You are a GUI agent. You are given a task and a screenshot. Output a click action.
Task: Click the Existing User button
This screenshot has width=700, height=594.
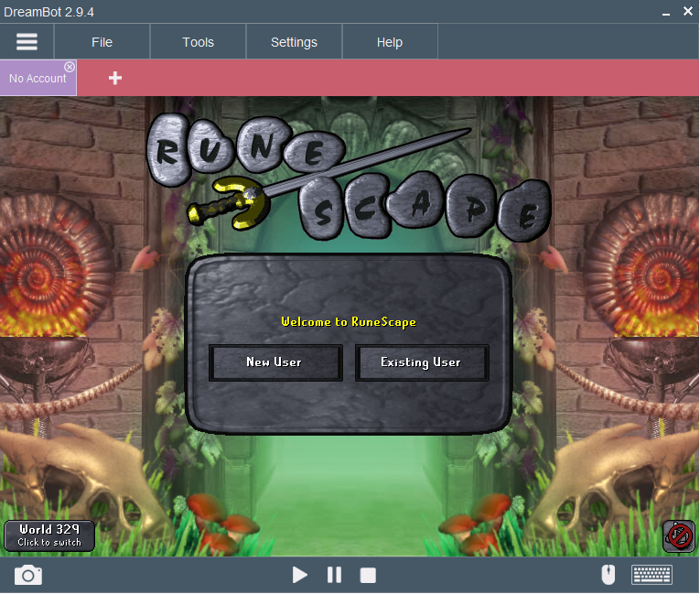pos(422,362)
